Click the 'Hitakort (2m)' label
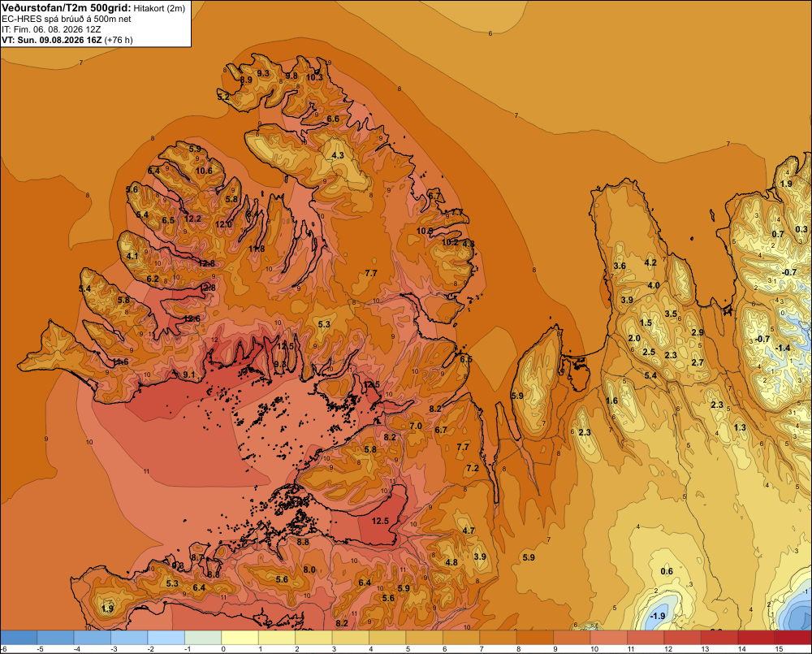This screenshot has width=812, height=654. (159, 8)
